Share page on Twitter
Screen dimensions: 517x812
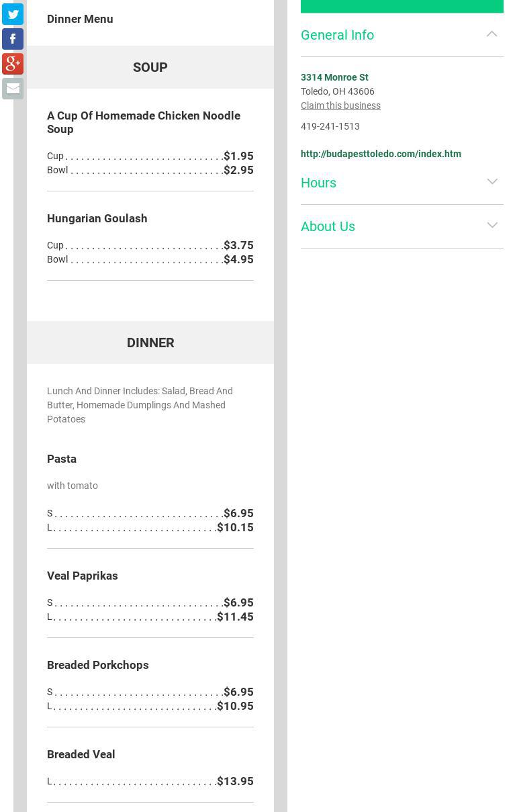[13, 14]
